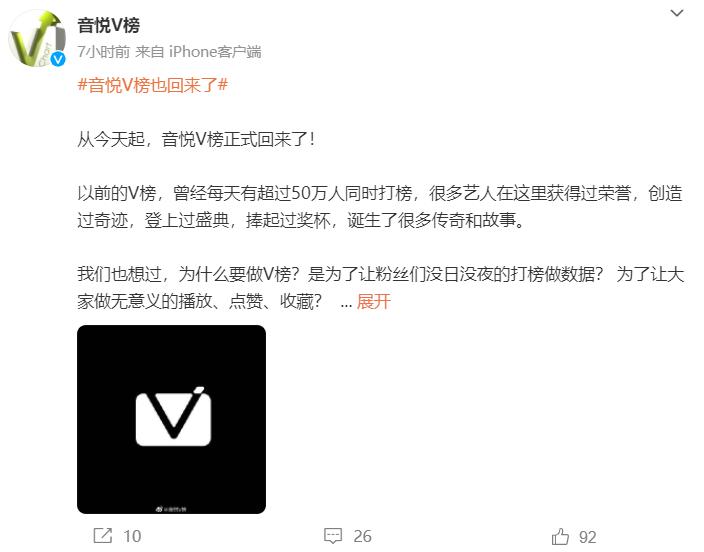Click the like count 92
Viewport: 704px width, 552px height.
click(x=588, y=537)
